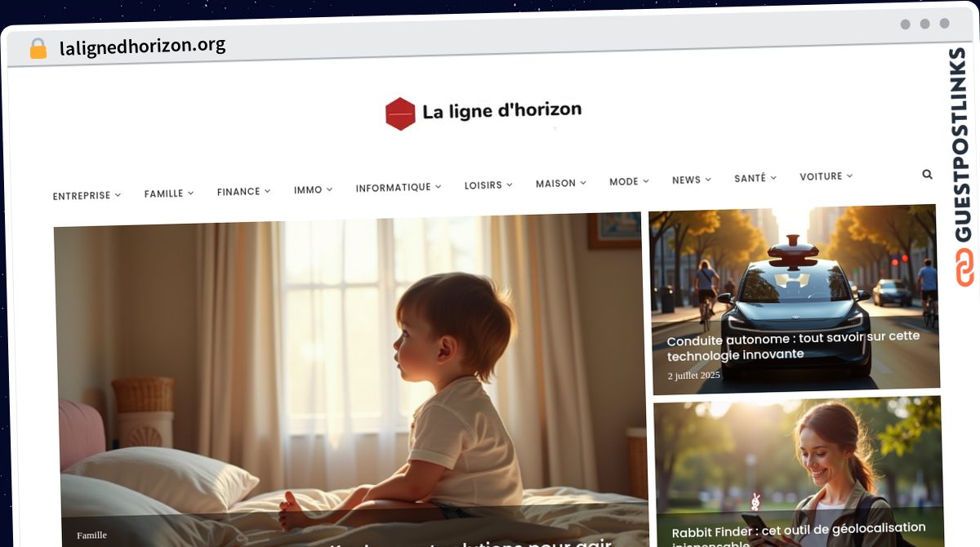Image resolution: width=980 pixels, height=547 pixels.
Task: Select the News menu item
Action: tap(692, 180)
